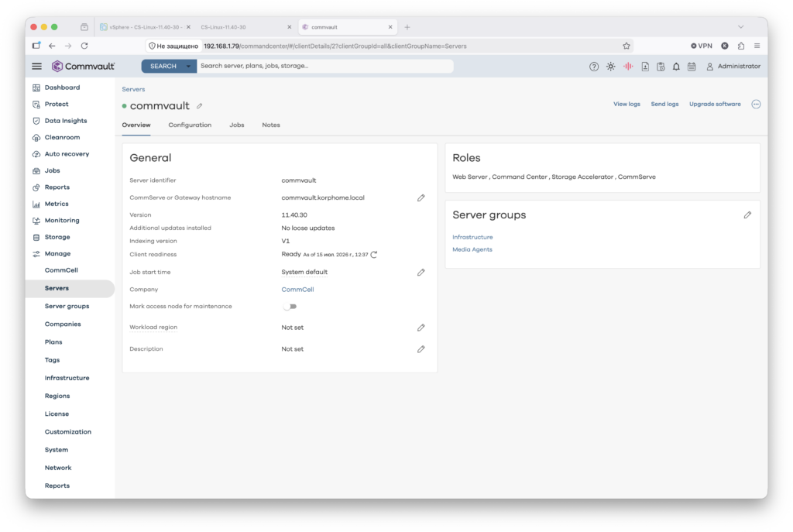Open Media Agents server group link

point(472,249)
